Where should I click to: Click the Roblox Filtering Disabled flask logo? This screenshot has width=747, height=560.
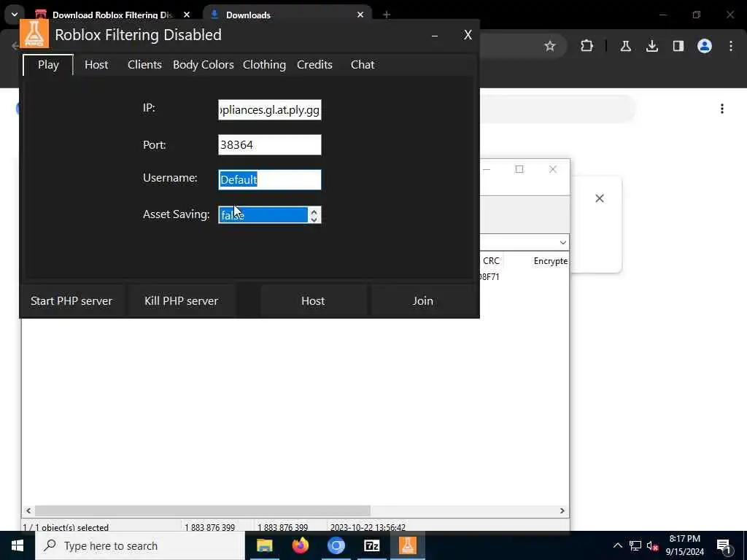(34, 34)
